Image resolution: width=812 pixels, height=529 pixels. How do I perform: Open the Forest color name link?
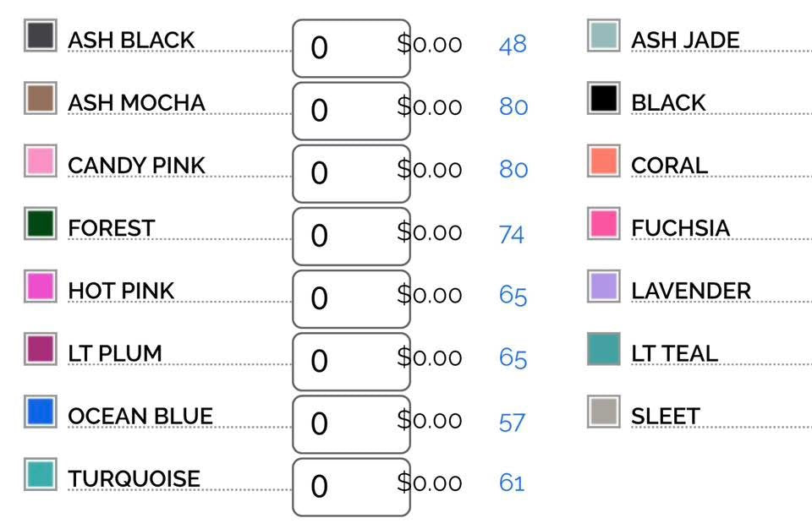click(x=112, y=228)
